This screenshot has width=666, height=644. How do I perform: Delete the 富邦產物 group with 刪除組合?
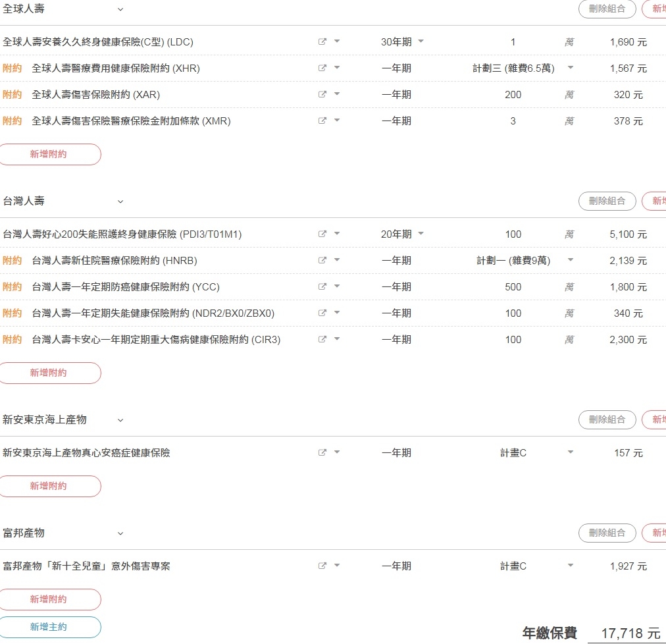tap(607, 533)
